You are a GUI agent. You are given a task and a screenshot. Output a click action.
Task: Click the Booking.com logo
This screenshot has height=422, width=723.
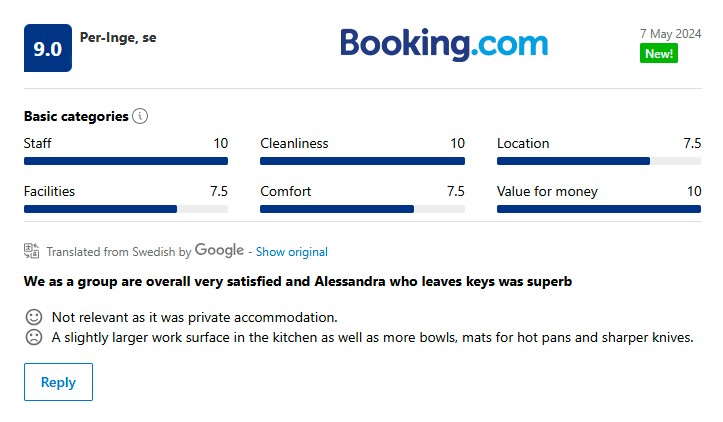[444, 44]
